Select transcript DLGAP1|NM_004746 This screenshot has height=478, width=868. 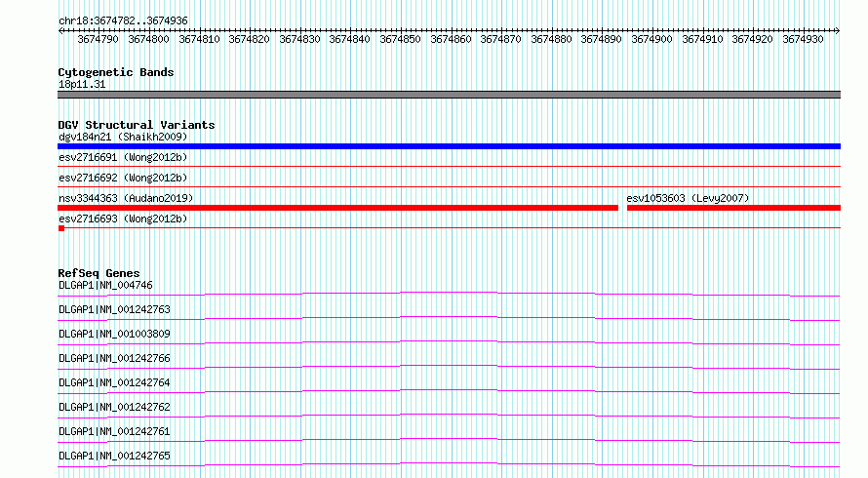pos(105,285)
